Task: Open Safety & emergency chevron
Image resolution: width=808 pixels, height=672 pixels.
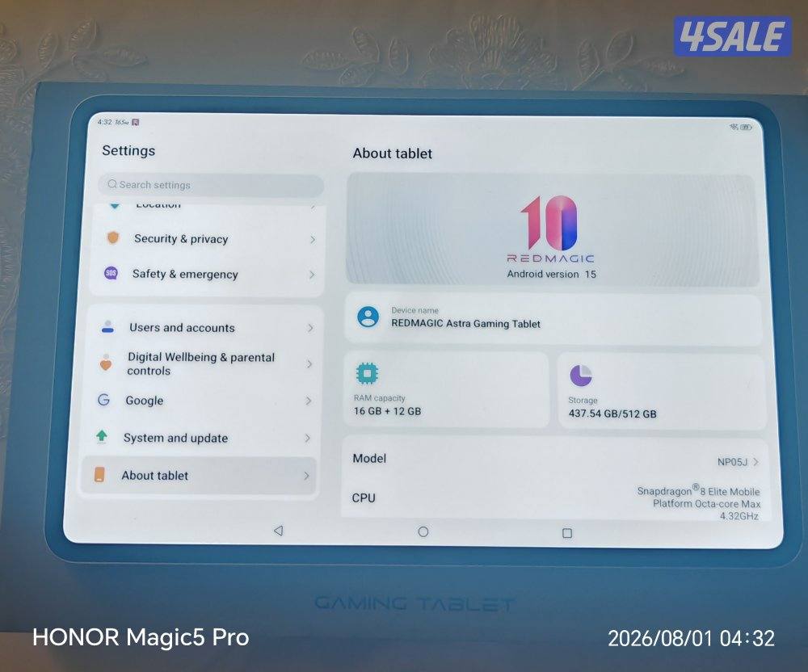Action: [311, 275]
